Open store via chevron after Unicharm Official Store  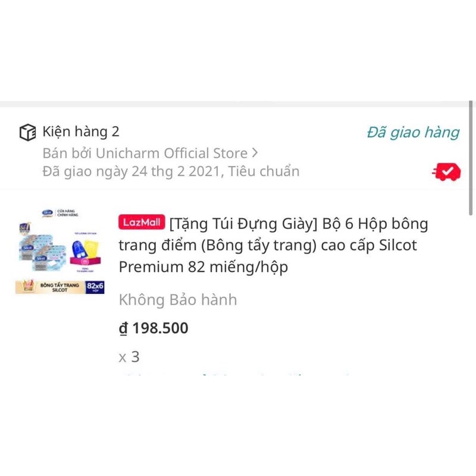[255, 153]
